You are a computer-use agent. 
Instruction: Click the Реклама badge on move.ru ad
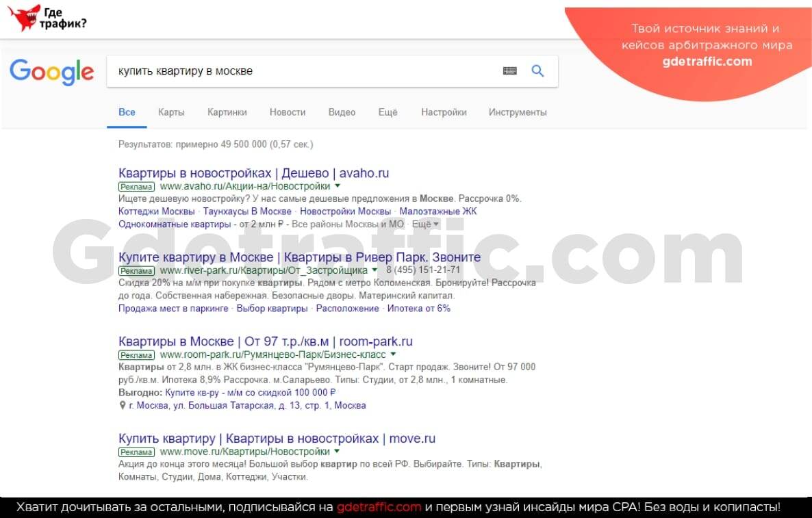coord(136,452)
